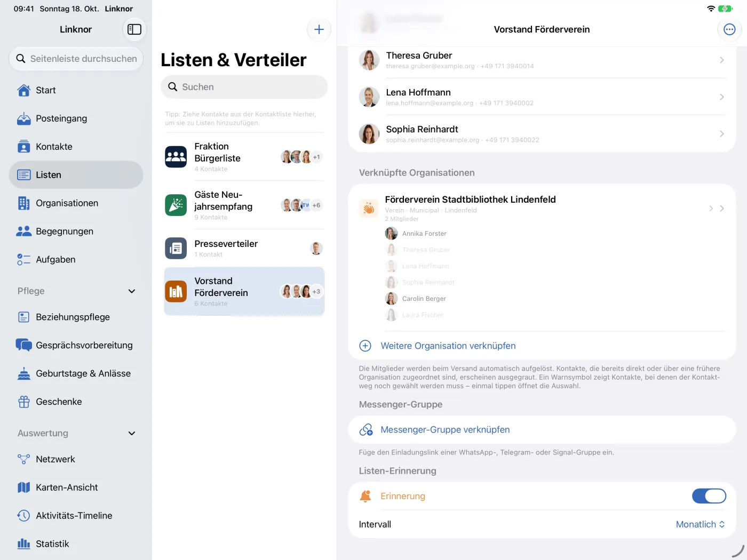The width and height of the screenshot is (747, 560).
Task: Click Sophia Reinhardt's avatar photo
Action: (x=369, y=134)
